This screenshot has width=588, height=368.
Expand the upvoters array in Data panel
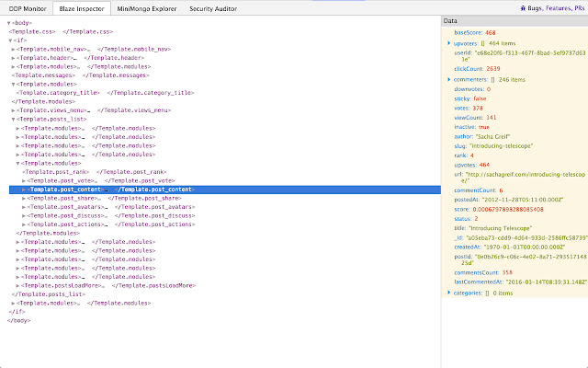[448, 42]
